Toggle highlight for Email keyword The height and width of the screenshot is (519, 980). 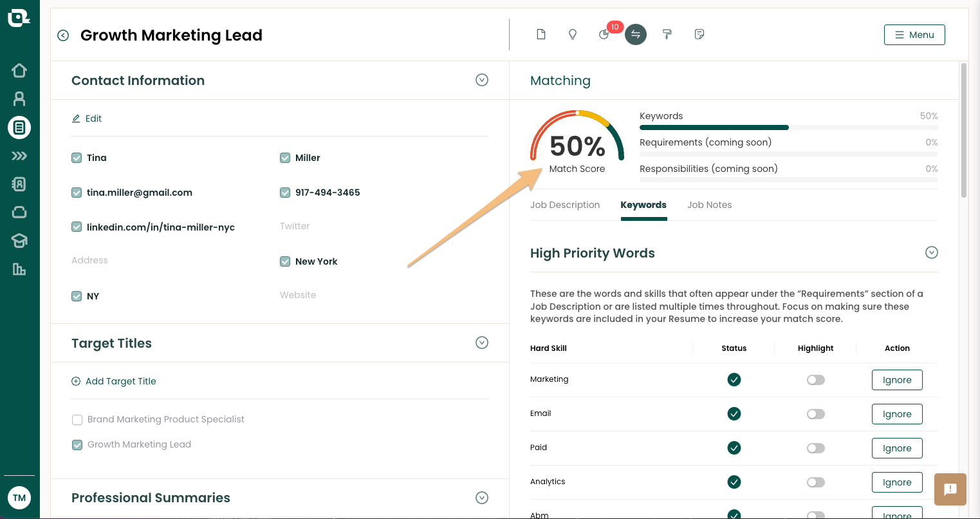816,414
